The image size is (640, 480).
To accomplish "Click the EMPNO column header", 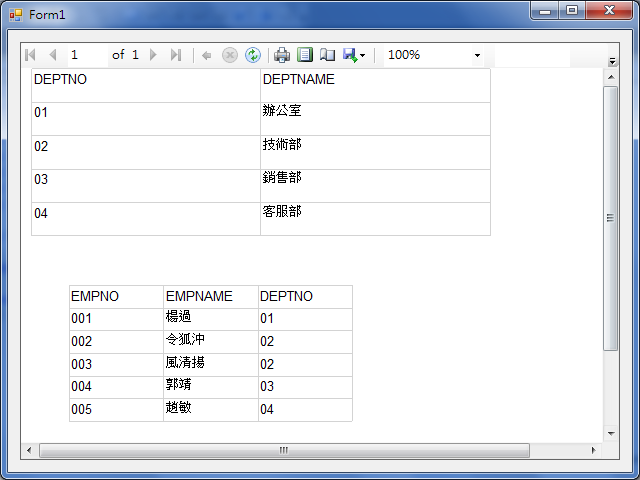I will [116, 297].
